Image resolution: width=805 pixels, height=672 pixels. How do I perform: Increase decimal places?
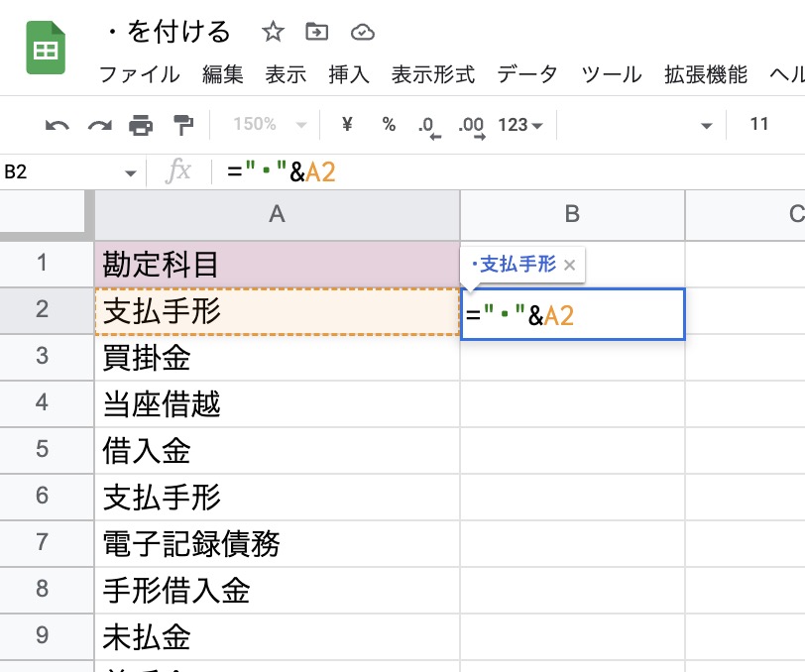coord(470,126)
